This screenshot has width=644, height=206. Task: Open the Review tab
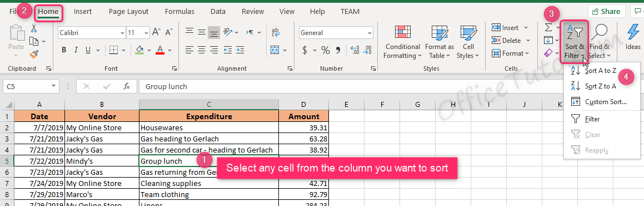pyautogui.click(x=253, y=12)
